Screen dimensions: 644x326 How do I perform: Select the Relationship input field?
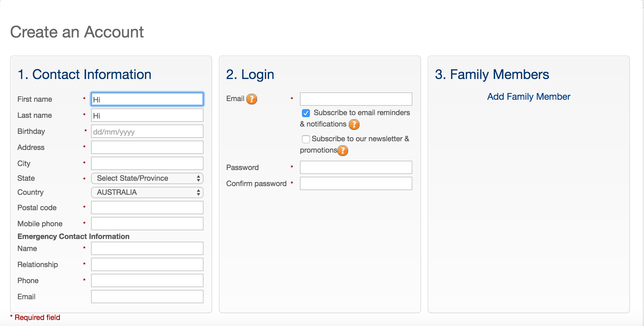point(147,264)
